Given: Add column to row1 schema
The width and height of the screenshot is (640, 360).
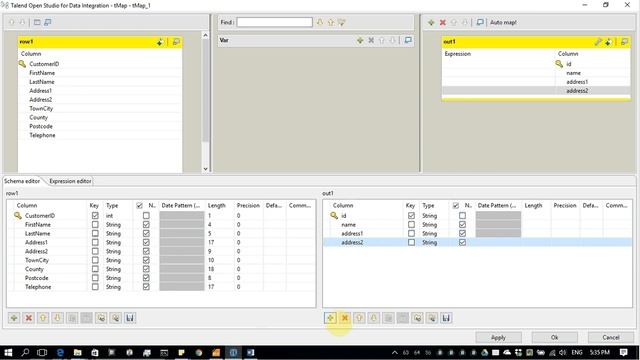Looking at the screenshot, I should click(x=14, y=318).
